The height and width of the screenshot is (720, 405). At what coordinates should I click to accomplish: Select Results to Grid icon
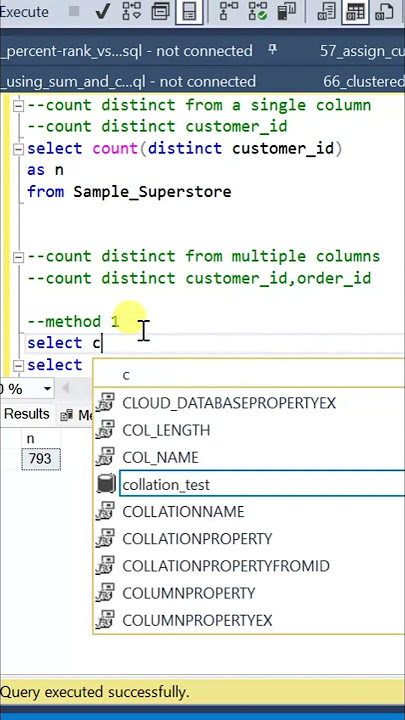pyautogui.click(x=356, y=11)
